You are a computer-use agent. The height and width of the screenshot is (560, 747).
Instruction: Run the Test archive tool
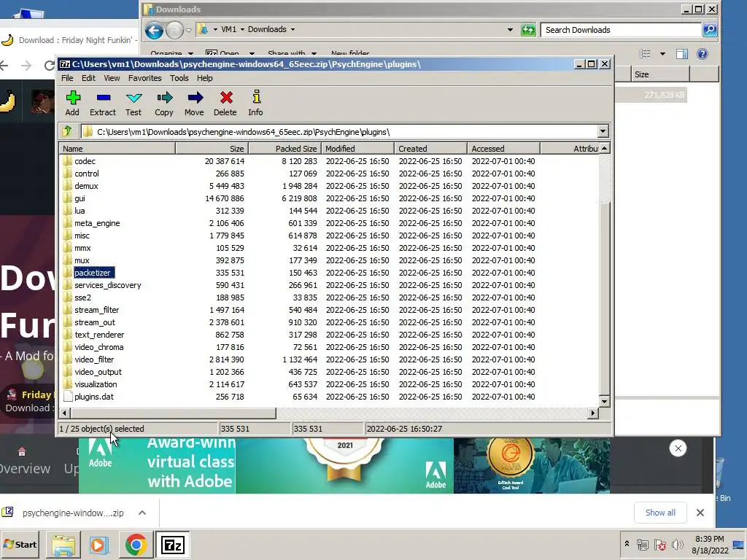pyautogui.click(x=133, y=103)
